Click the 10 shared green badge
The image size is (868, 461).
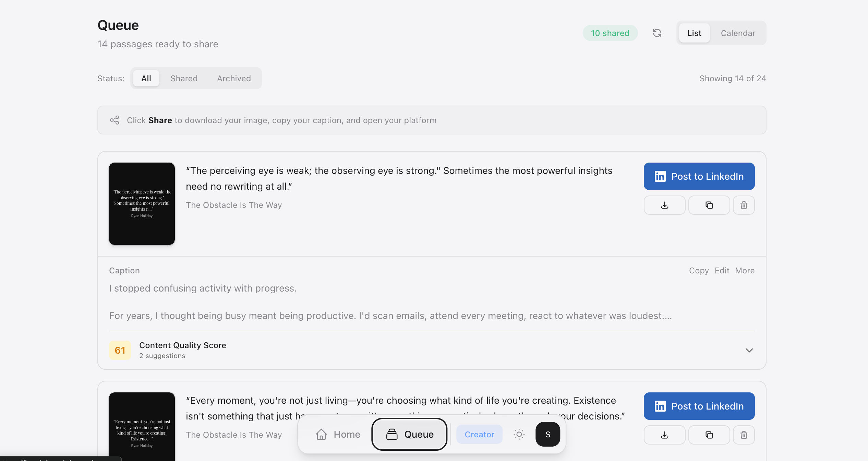610,33
